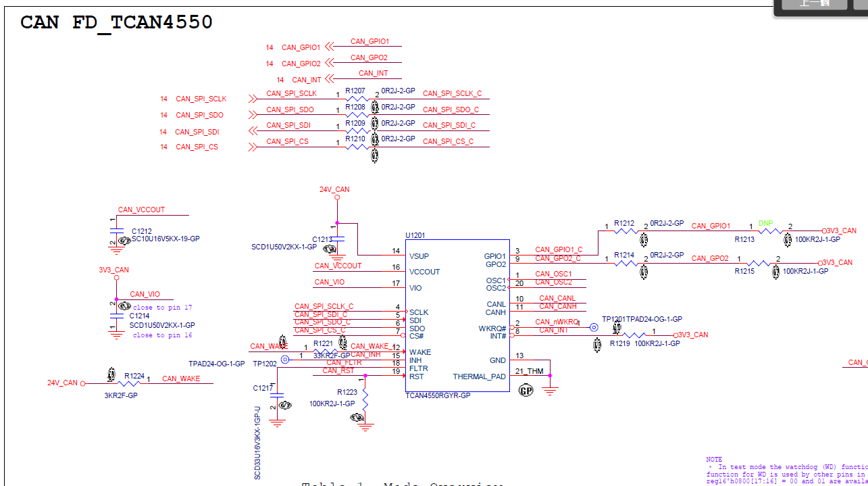The height and width of the screenshot is (486, 868).
Task: Click the green DNP marker above R1213
Action: point(765,223)
